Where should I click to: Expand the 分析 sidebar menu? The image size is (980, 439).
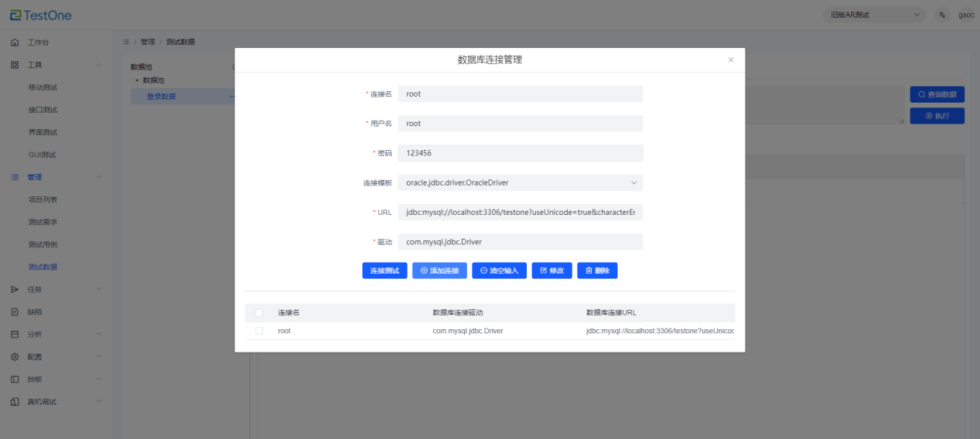[98, 335]
